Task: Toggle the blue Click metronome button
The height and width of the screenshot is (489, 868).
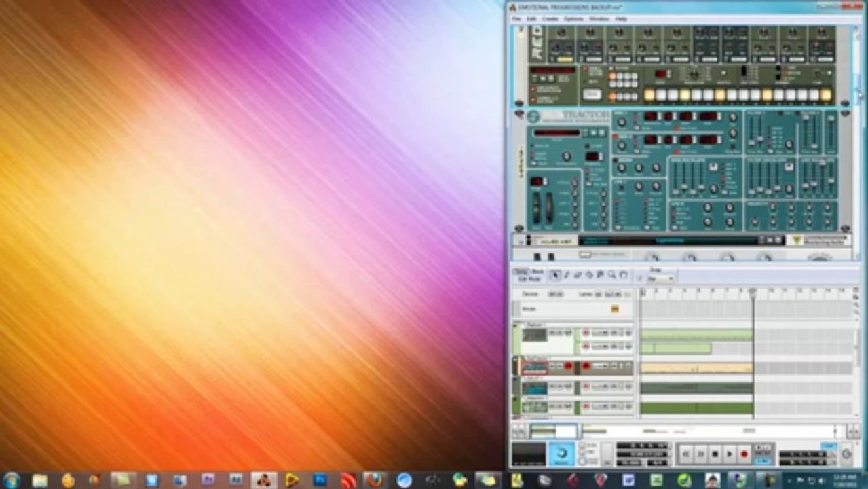Action: 561,453
